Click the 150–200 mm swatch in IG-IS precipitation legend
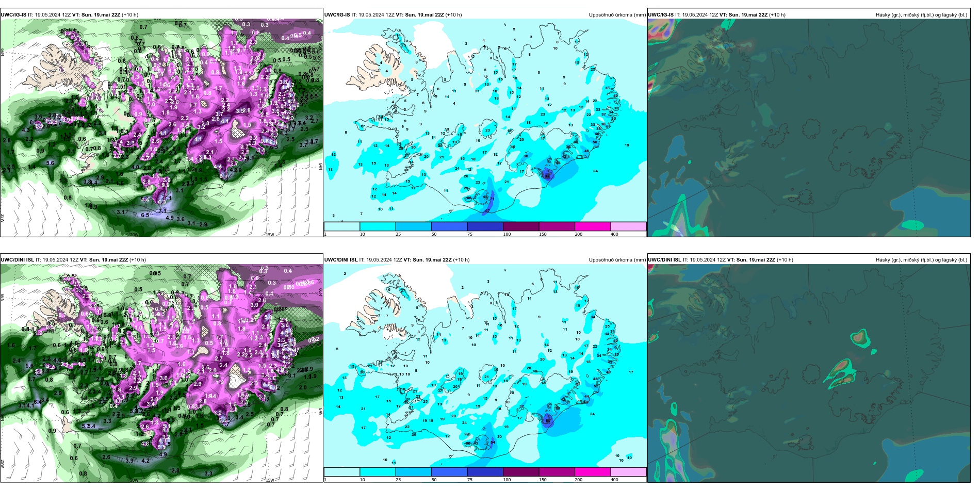This screenshot has width=980, height=490. [x=557, y=226]
